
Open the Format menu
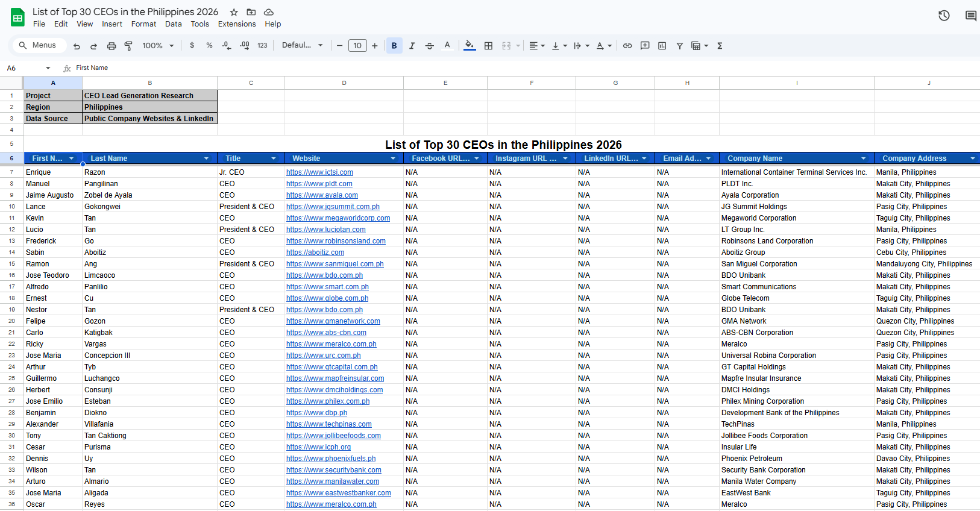pos(143,24)
